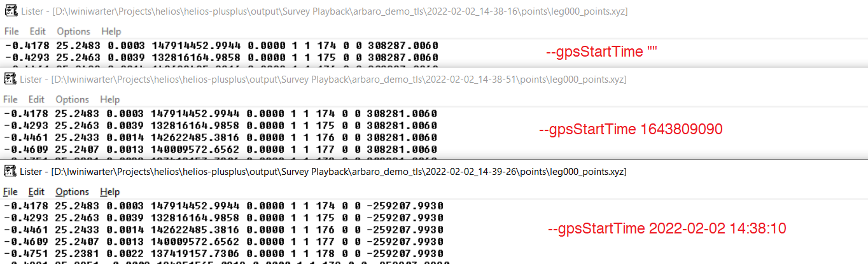Screen dimensions: 868x264
Task: Click value 308287.0060 in first row of top window
Action: click(402, 46)
